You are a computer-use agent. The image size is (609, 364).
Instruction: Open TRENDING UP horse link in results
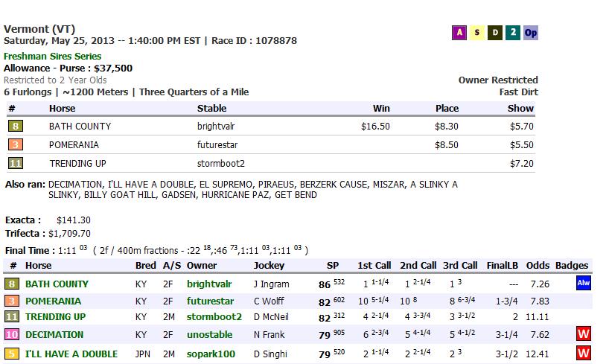(x=55, y=317)
